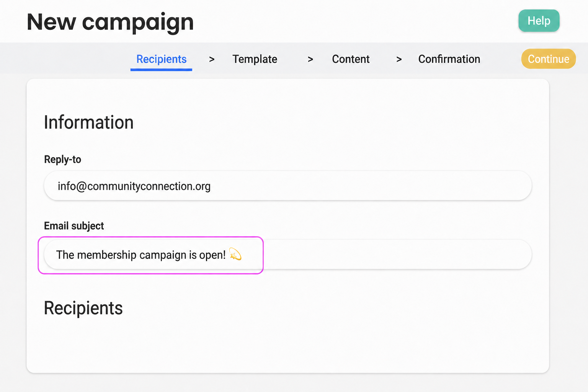
Task: Click the yellow Continue button
Action: [548, 59]
